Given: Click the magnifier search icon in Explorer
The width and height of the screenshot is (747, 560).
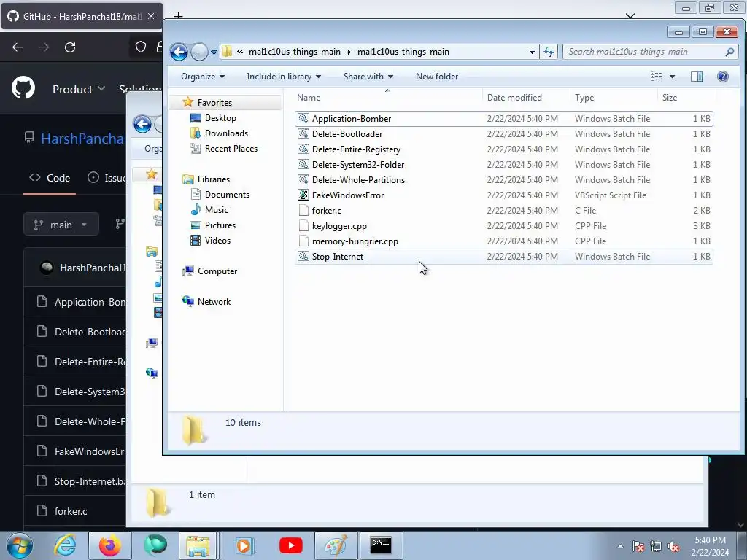Looking at the screenshot, I should click(729, 52).
